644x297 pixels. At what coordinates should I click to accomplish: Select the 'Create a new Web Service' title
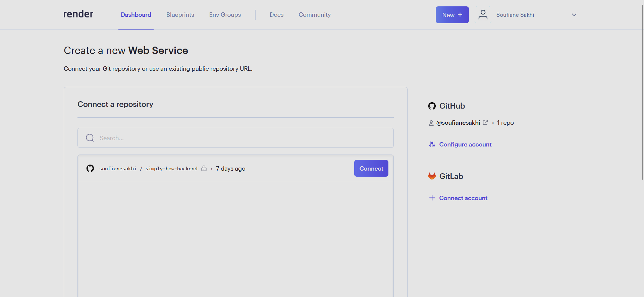[126, 50]
